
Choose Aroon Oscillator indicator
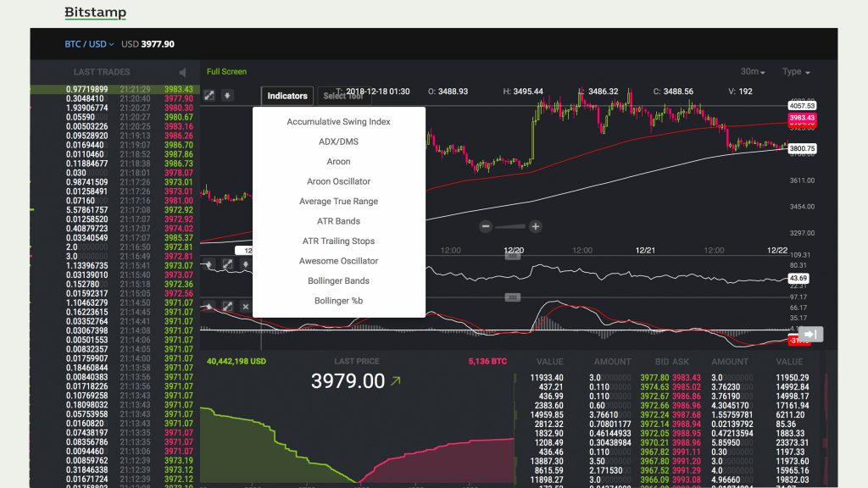(x=339, y=181)
